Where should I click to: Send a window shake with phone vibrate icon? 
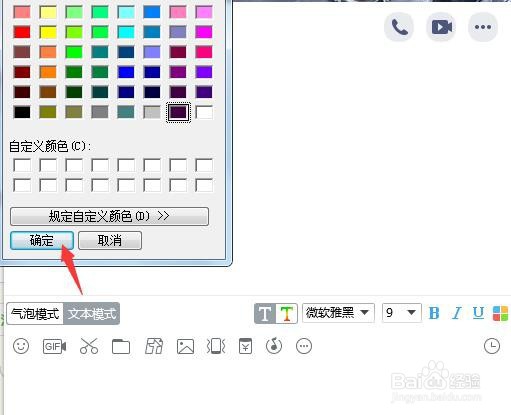[x=216, y=346]
